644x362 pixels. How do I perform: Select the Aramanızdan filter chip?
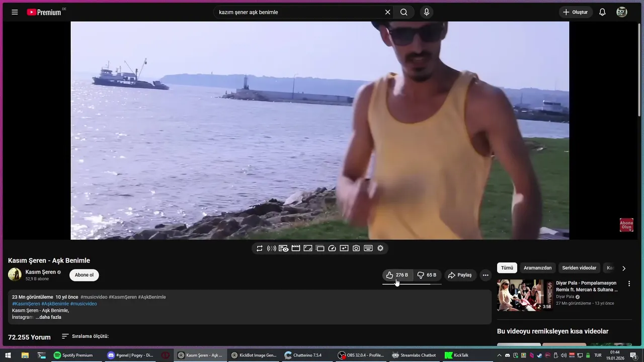pos(537,268)
